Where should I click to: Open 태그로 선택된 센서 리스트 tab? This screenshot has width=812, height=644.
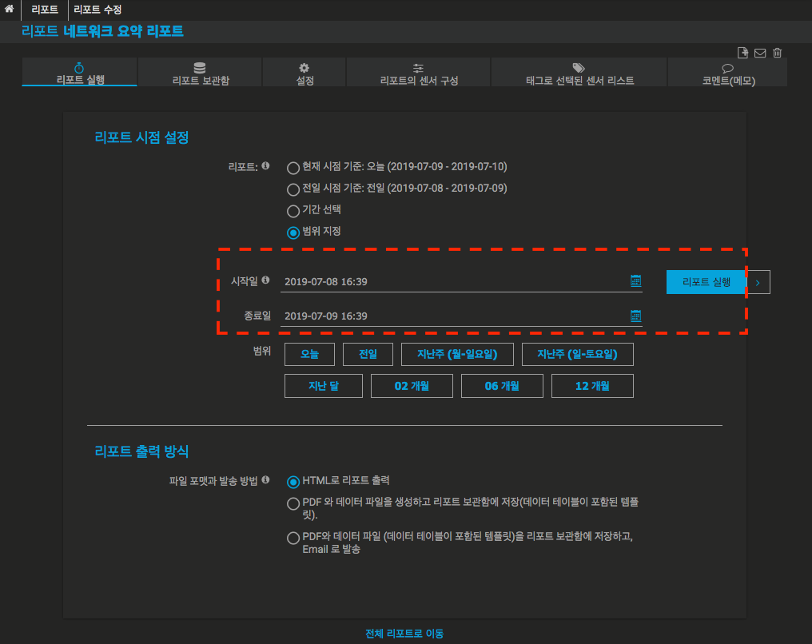pyautogui.click(x=579, y=73)
